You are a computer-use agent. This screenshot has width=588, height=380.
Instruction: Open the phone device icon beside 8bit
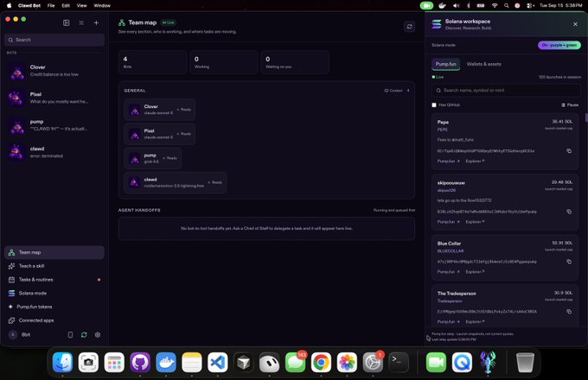coord(70,335)
